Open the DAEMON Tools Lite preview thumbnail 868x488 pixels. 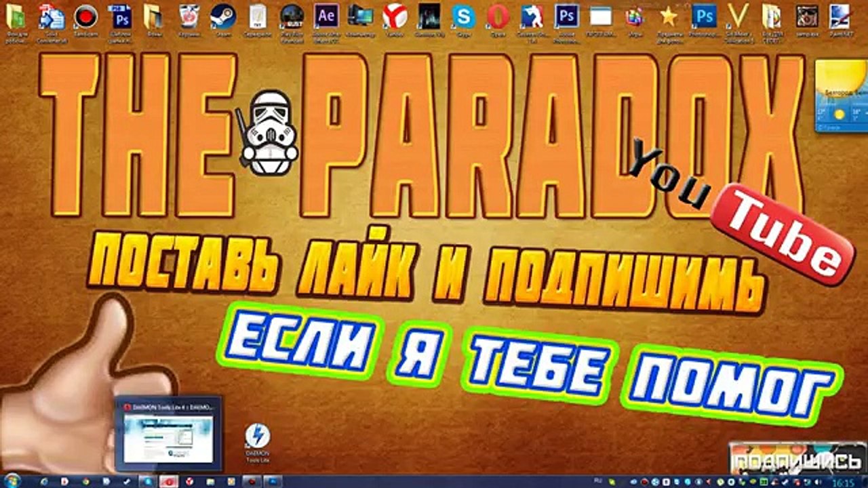(x=168, y=434)
